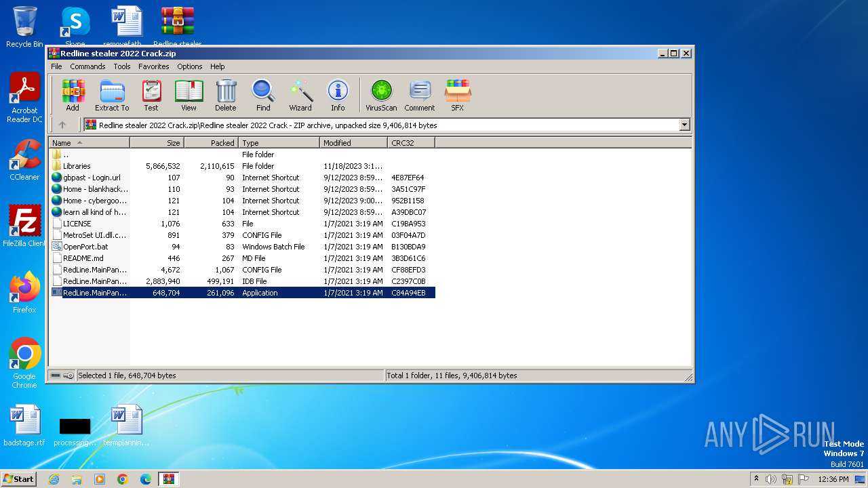Open the Tools menu
This screenshot has height=488, width=868.
coord(122,66)
